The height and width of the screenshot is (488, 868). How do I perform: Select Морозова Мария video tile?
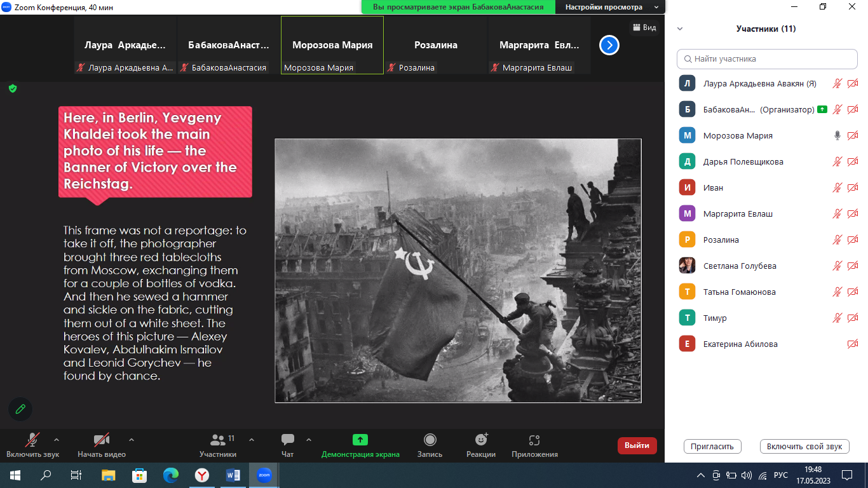click(x=332, y=45)
